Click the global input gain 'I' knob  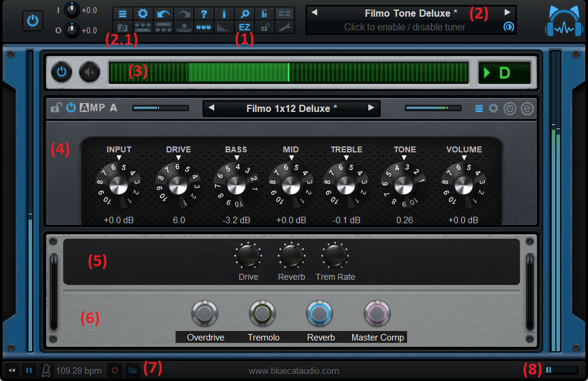pyautogui.click(x=71, y=10)
